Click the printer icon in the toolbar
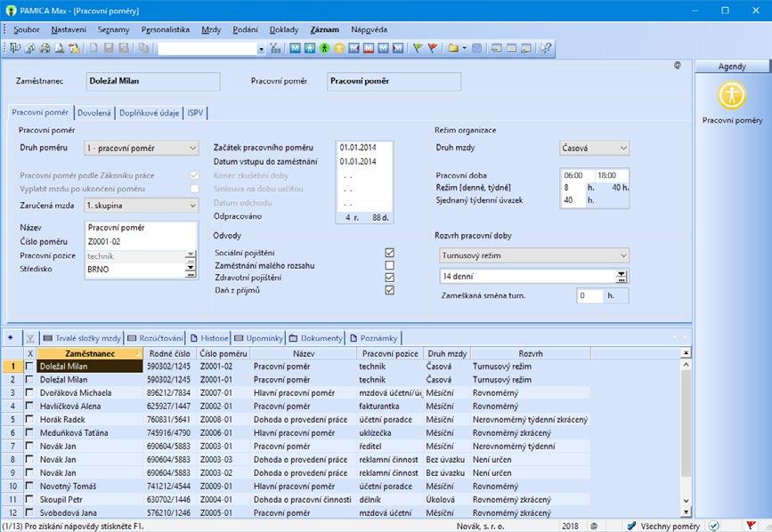Image resolution: width=772 pixels, height=532 pixels. [x=45, y=48]
